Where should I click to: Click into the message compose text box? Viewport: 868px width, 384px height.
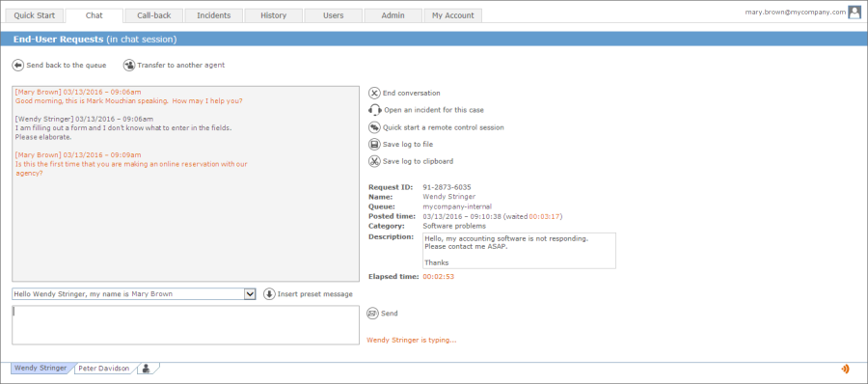(185, 325)
